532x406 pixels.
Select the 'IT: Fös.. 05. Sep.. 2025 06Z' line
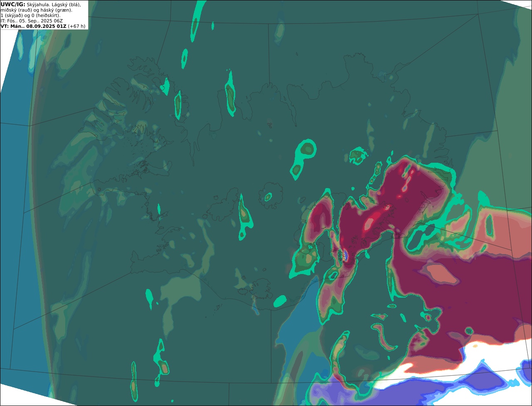31,20
